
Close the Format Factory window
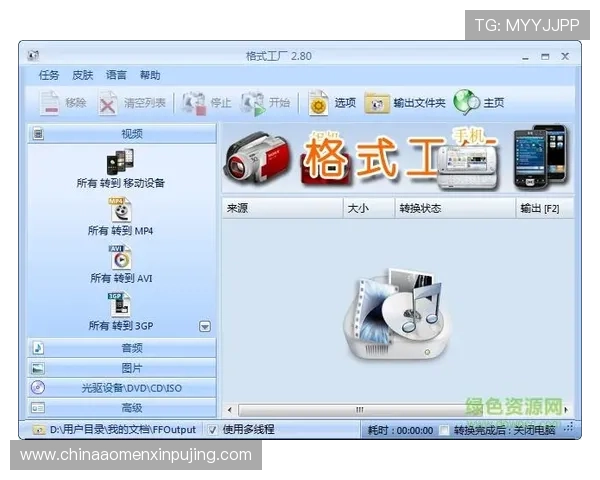pyautogui.click(x=565, y=56)
